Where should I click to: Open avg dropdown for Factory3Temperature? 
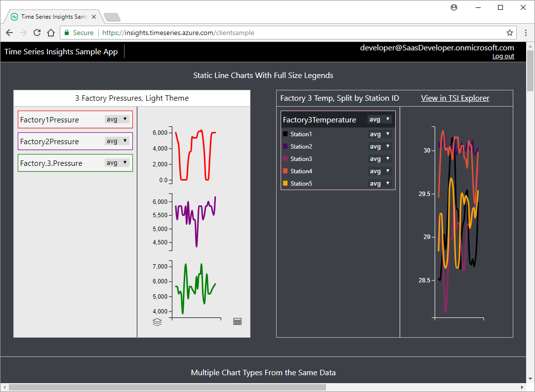click(x=379, y=119)
